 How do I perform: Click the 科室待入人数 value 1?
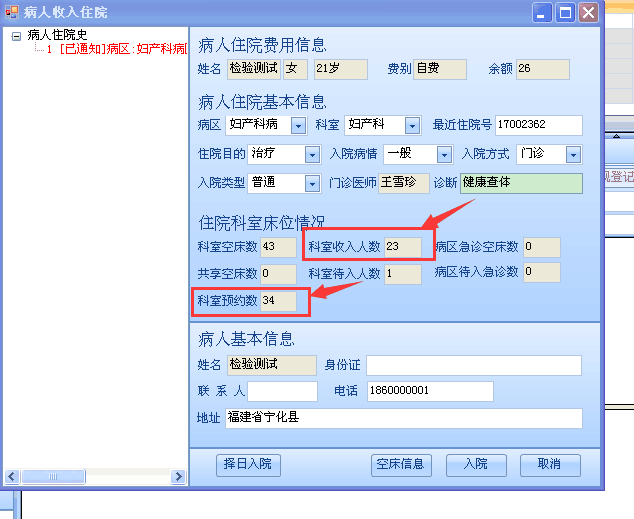pyautogui.click(x=403, y=274)
